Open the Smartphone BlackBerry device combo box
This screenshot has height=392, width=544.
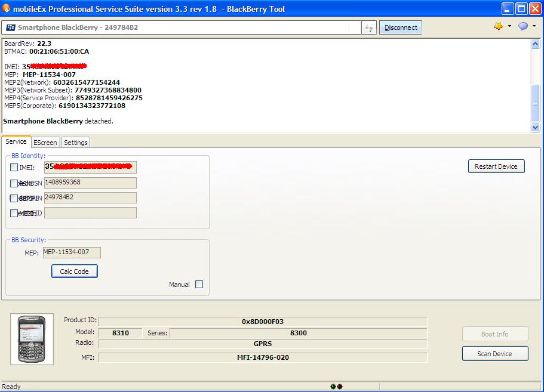181,27
